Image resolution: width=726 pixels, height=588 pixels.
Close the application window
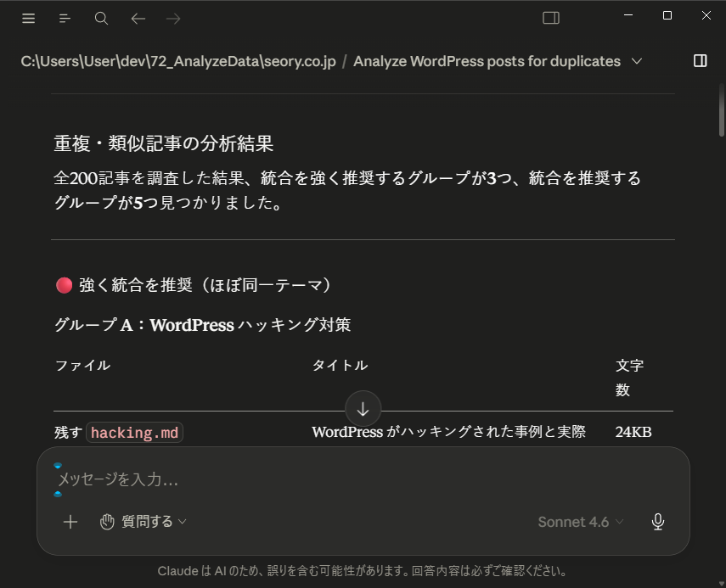click(706, 15)
